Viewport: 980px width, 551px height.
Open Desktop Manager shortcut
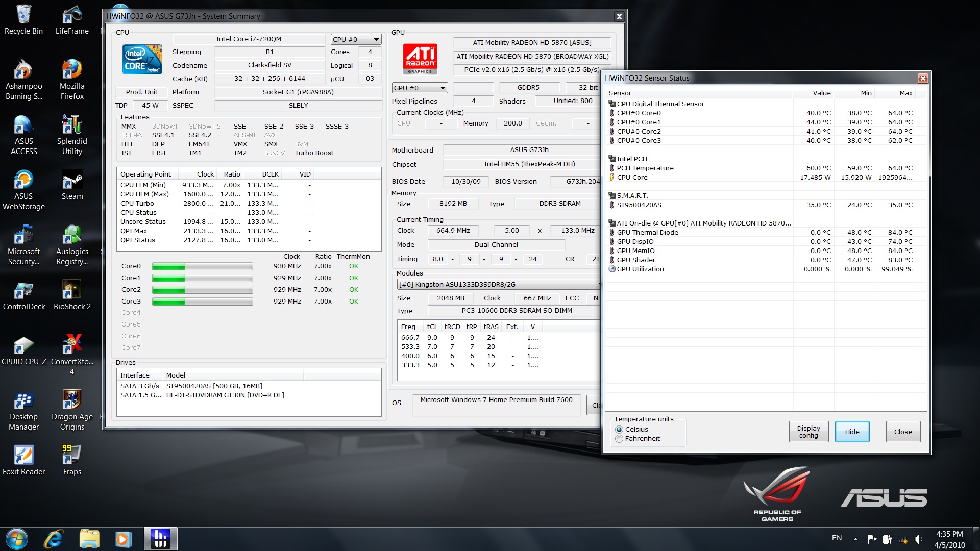click(23, 410)
